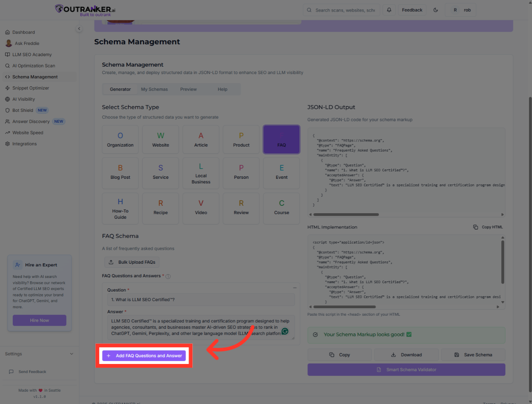The height and width of the screenshot is (404, 532).
Task: Click into the Answer text area
Action: tap(201, 327)
